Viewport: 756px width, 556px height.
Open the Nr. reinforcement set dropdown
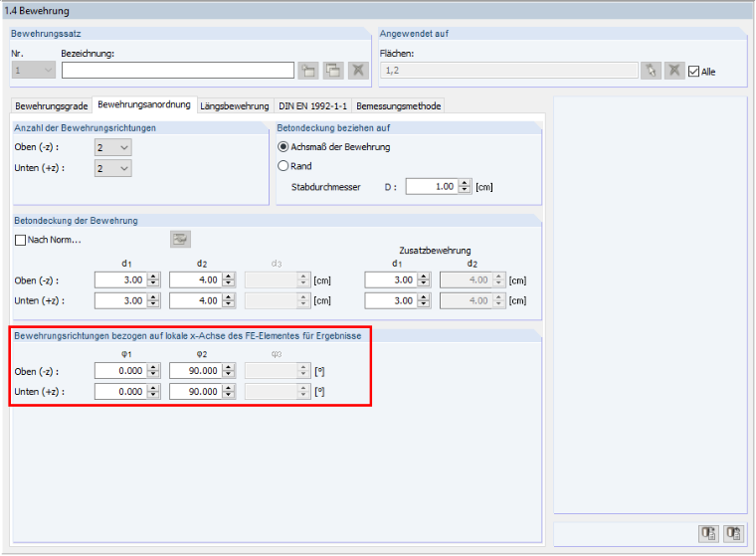pos(33,71)
